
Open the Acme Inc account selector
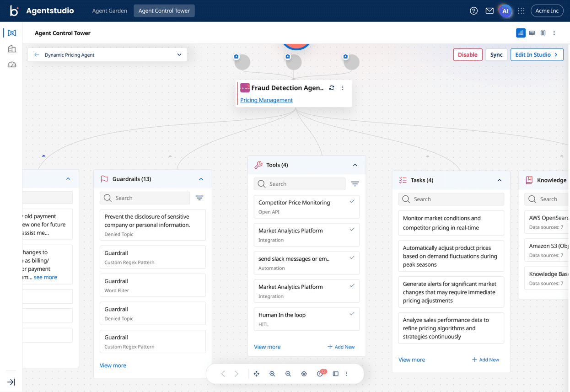click(547, 11)
